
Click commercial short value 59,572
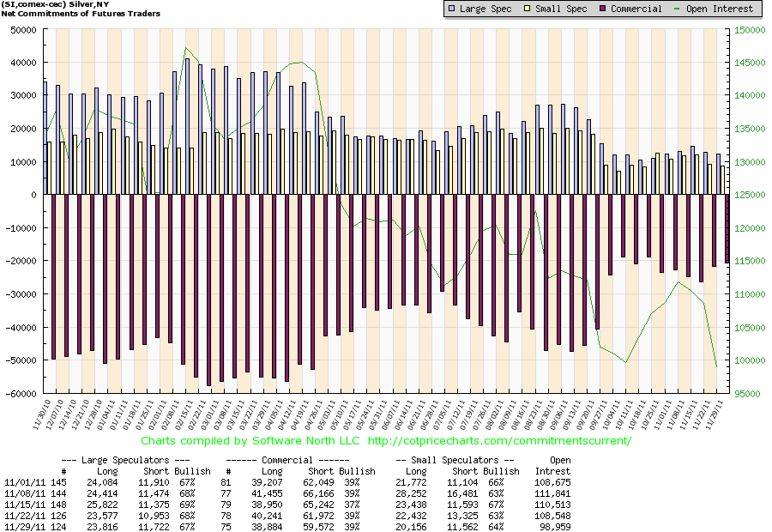point(318,527)
